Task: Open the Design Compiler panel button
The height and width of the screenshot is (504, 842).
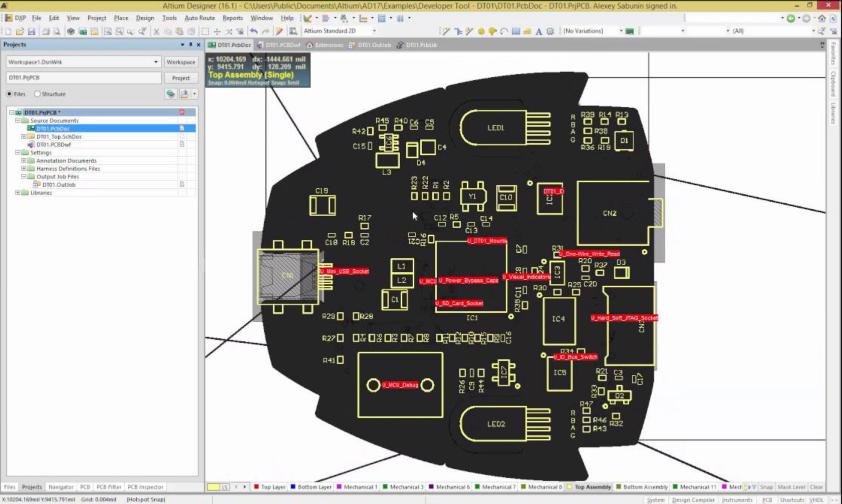Action: pos(693,500)
